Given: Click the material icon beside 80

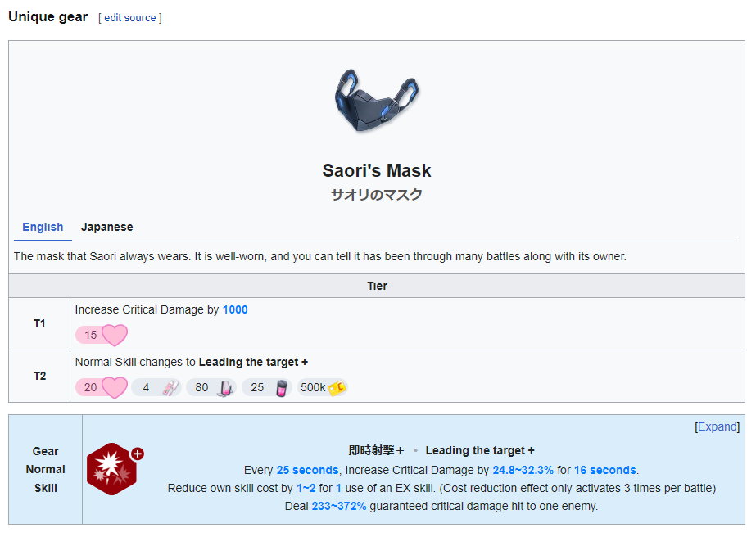Looking at the screenshot, I should tap(225, 388).
